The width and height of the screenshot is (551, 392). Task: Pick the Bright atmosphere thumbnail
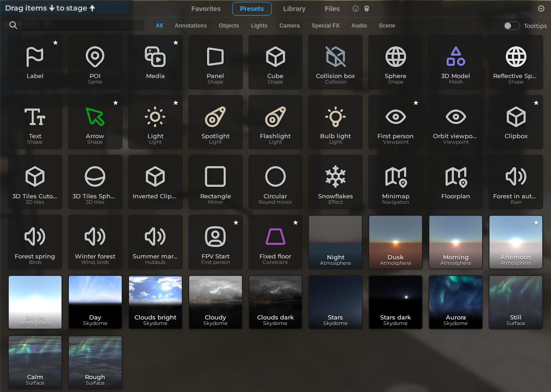(x=35, y=302)
